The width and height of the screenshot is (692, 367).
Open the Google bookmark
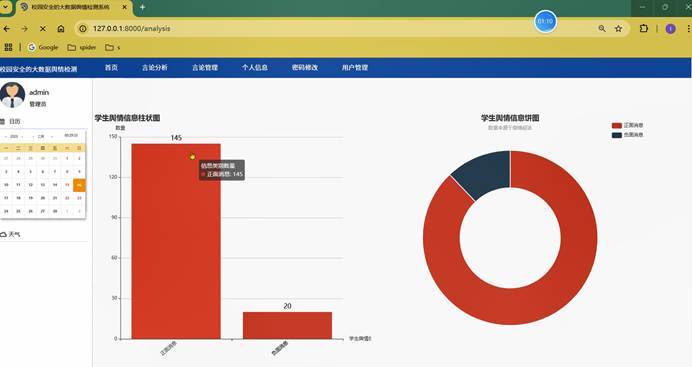click(43, 47)
